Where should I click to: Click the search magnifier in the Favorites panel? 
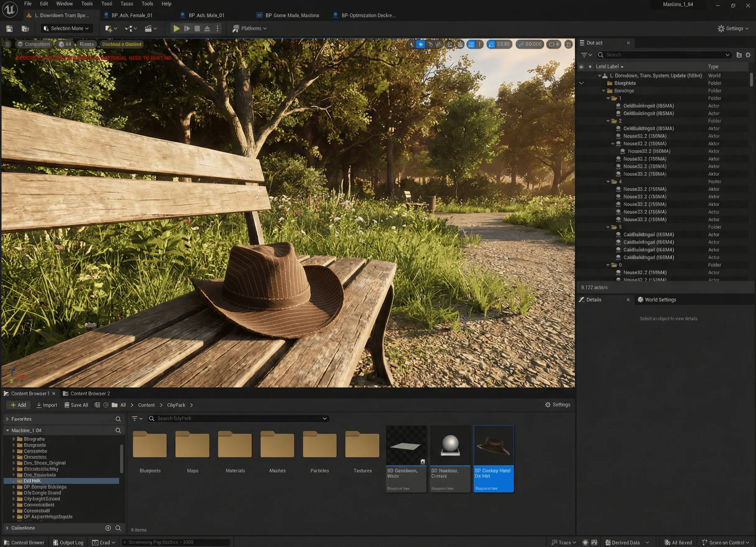click(118, 419)
